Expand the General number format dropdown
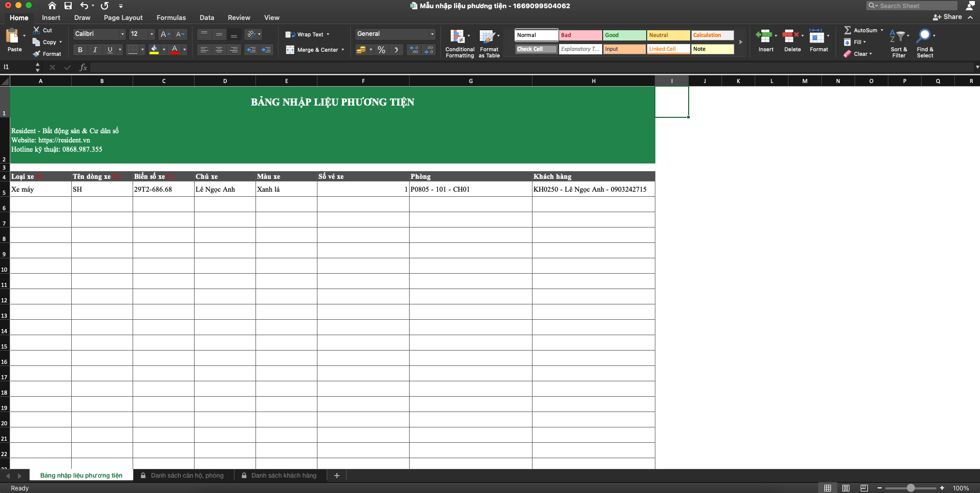The width and height of the screenshot is (980, 493). click(432, 34)
